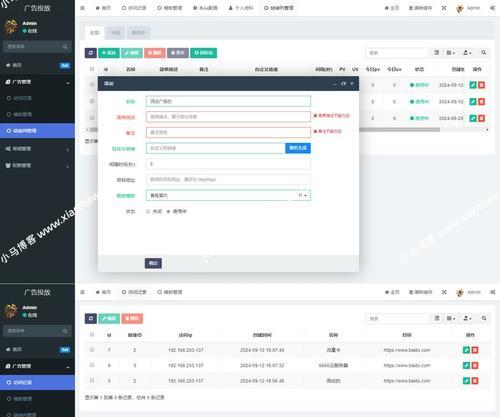This screenshot has width=500, height=417.
Task: Toggle the hamburger menu icon in the upper header
Action: click(82, 8)
